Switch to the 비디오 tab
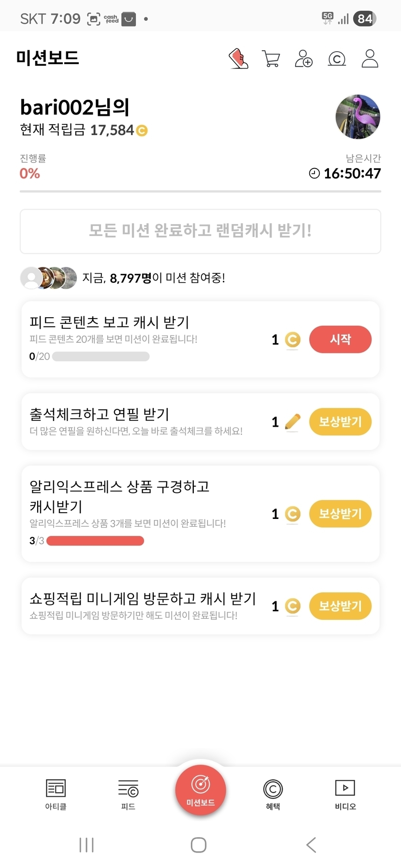 click(x=345, y=794)
